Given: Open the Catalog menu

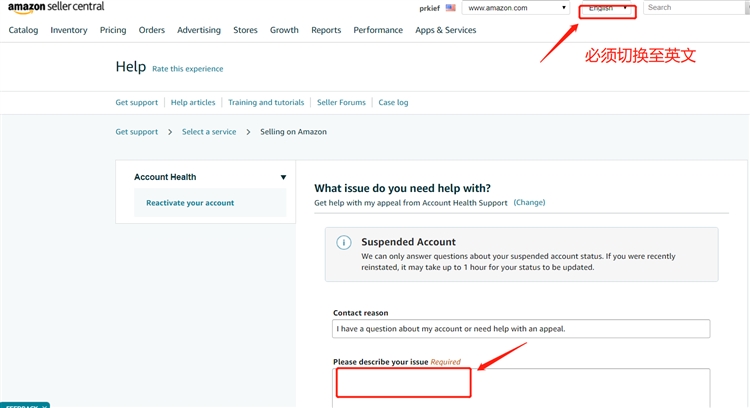Looking at the screenshot, I should (23, 30).
